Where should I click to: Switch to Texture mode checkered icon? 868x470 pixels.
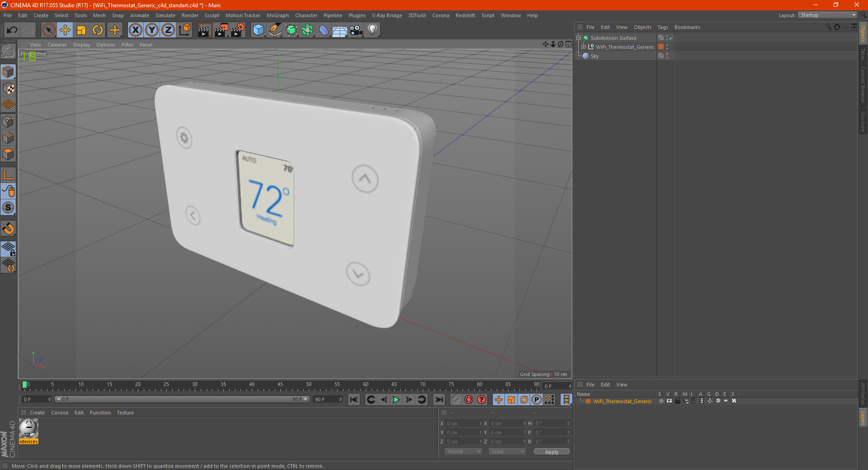[x=8, y=89]
